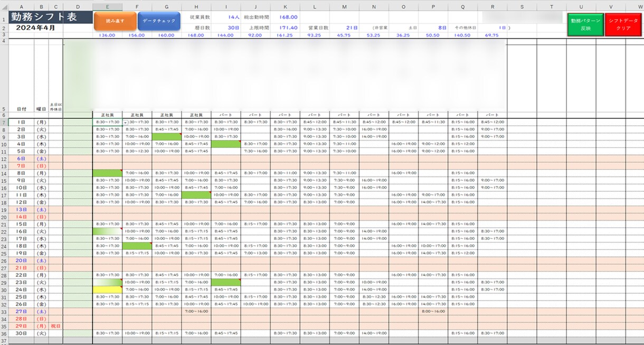Select the 8日 weekend days value
The image size is (644, 345).
(x=442, y=27)
